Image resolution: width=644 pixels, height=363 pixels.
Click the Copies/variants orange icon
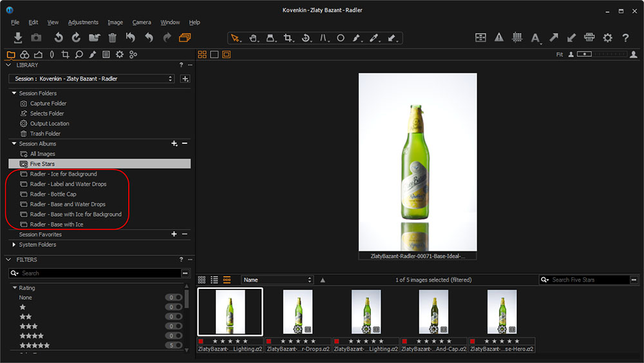(185, 38)
